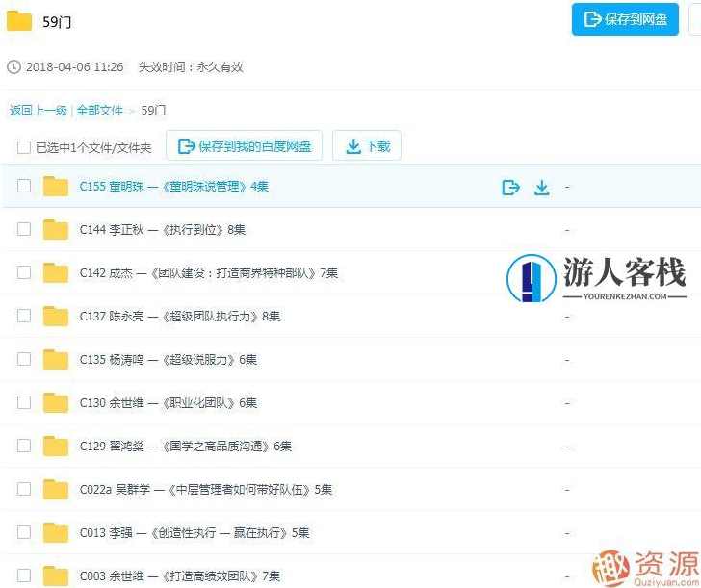Open the folder icon of C013 李强
Screen dimensions: 701x588
click(x=56, y=532)
